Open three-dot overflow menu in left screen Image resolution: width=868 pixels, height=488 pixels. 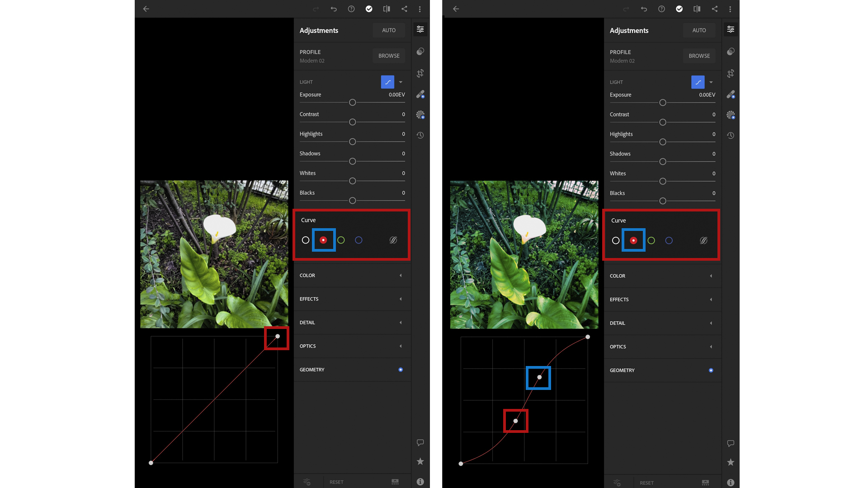pos(420,9)
